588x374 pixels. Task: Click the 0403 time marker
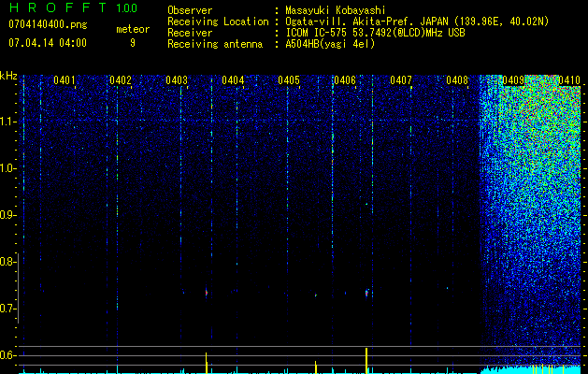click(x=177, y=80)
